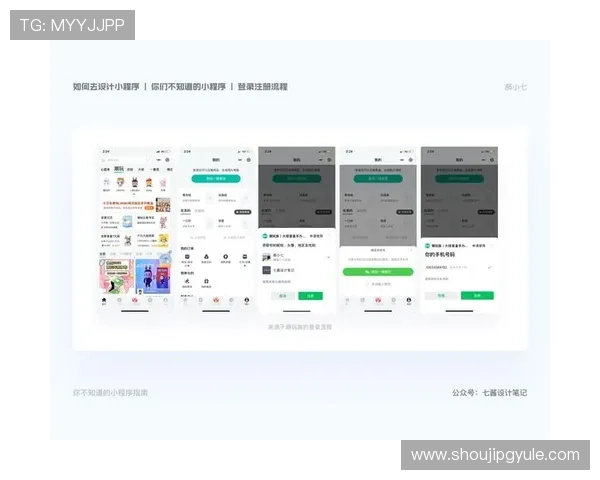Tap the three-dot capsule menu on the first phone screen
Screen dimensions: 600x480
[x=158, y=160]
